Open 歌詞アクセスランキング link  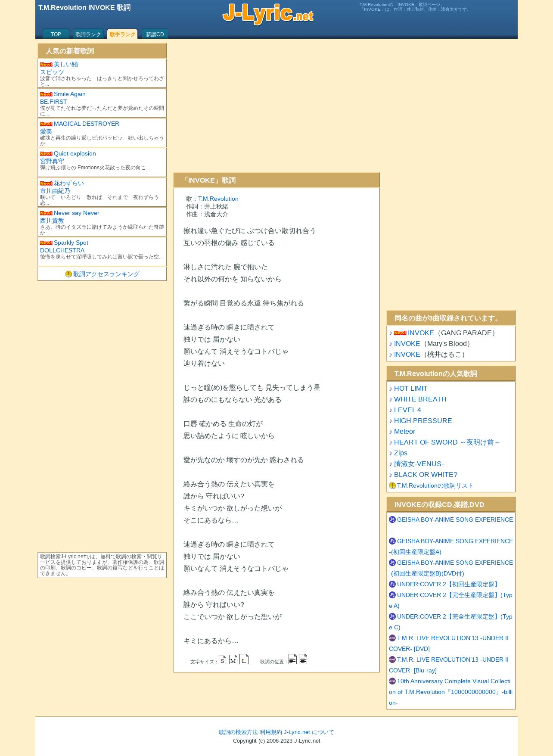(106, 274)
